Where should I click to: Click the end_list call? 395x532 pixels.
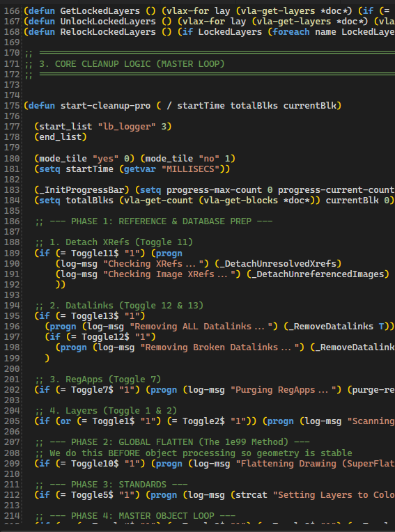[61, 137]
